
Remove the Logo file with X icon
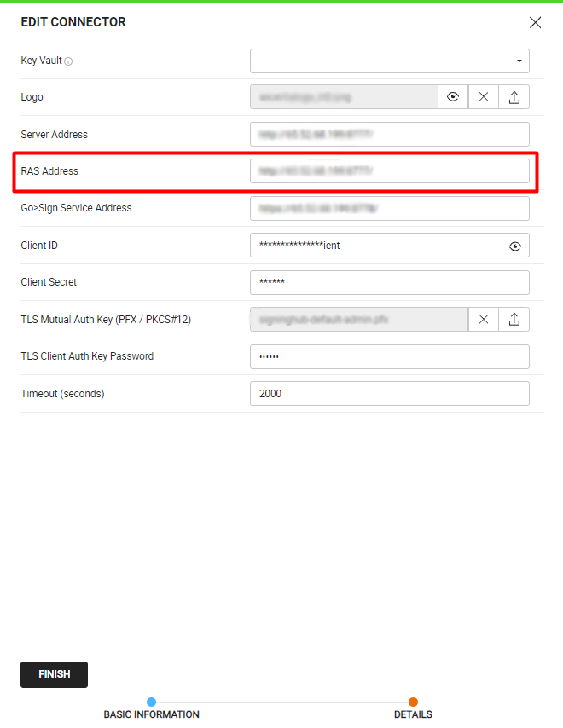(484, 97)
